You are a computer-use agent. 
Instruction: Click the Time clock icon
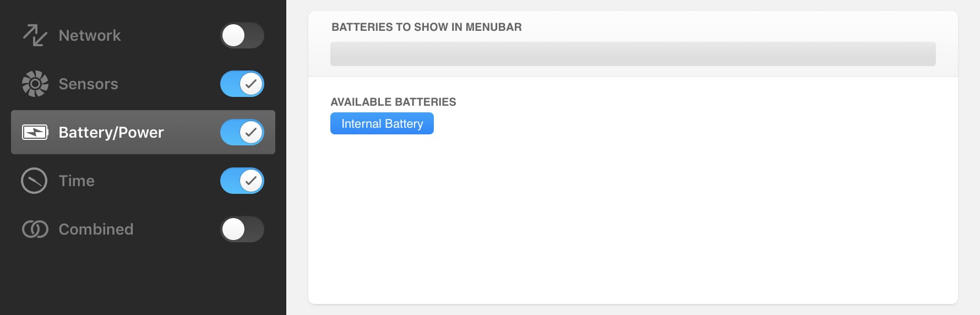point(34,181)
